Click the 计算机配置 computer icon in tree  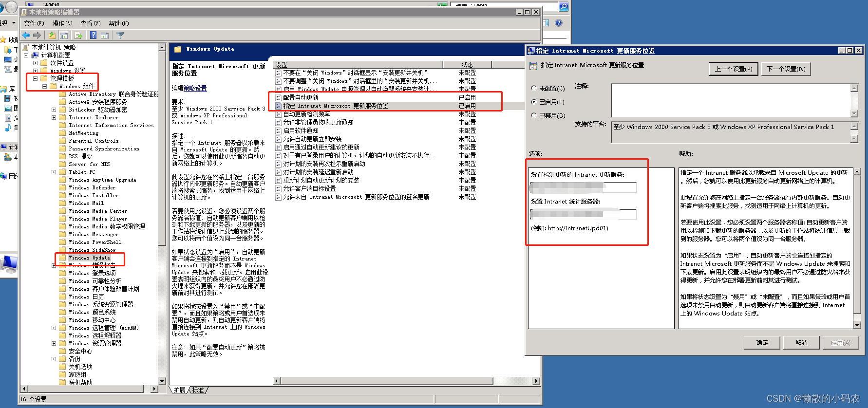coord(36,55)
